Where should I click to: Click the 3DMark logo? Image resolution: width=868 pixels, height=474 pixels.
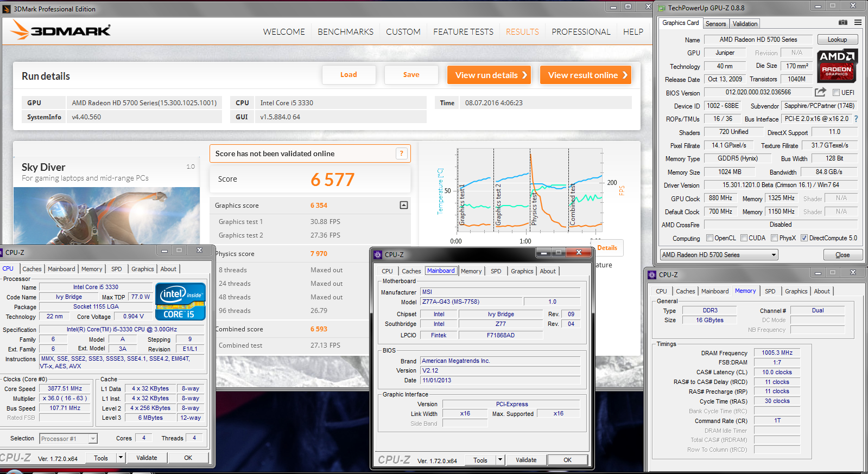[61, 30]
